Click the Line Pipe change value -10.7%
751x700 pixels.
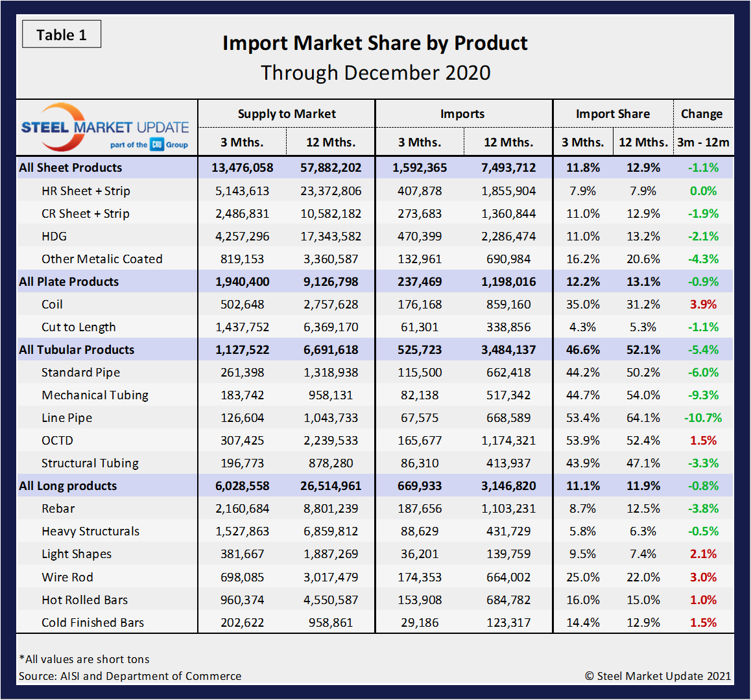[703, 418]
